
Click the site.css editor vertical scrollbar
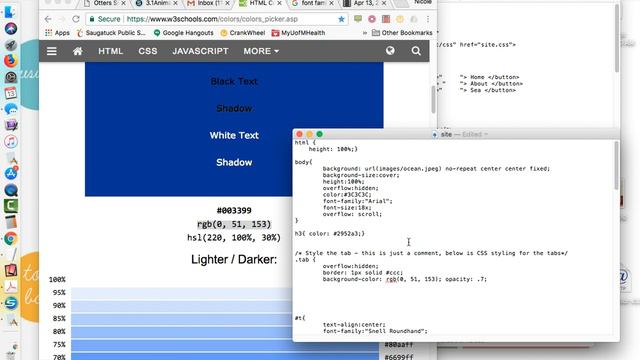coord(616,166)
